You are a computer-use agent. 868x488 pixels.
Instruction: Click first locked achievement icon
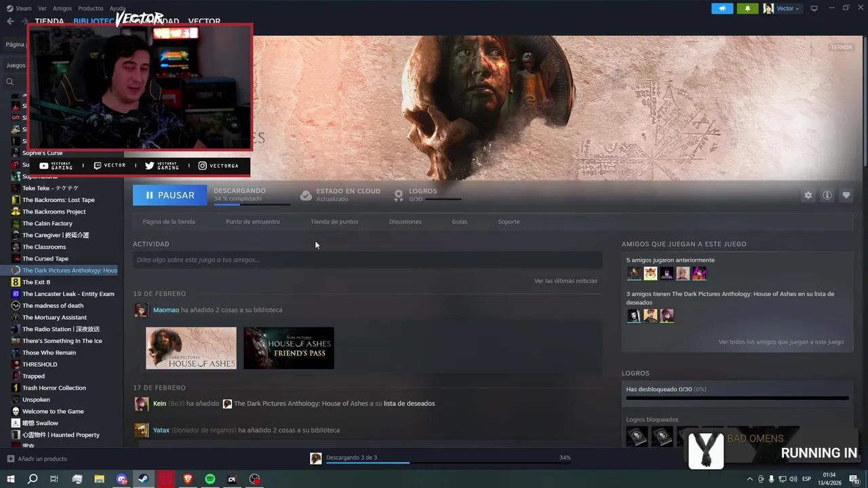coord(637,436)
